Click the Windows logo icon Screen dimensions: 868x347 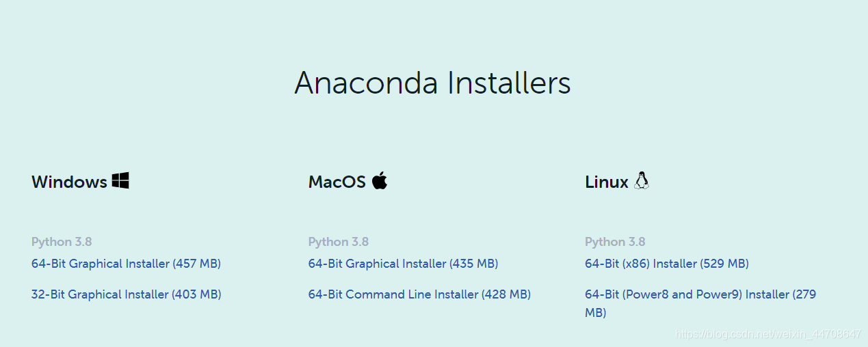click(120, 181)
